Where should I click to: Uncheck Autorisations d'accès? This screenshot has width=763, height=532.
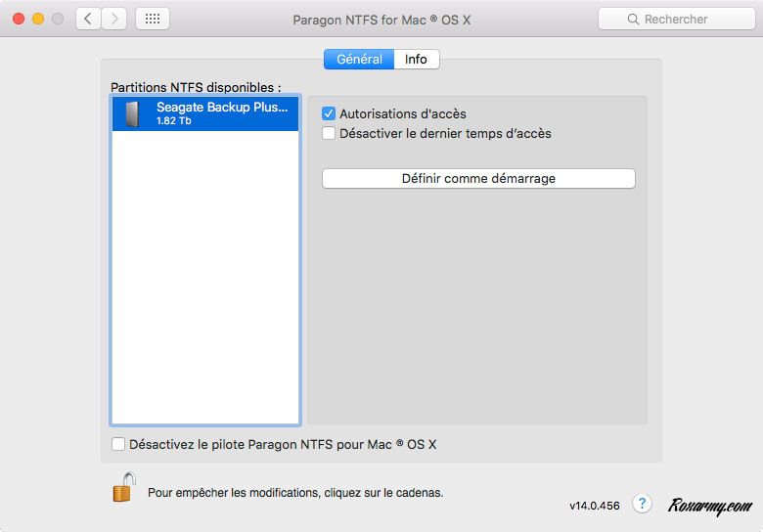(x=329, y=114)
